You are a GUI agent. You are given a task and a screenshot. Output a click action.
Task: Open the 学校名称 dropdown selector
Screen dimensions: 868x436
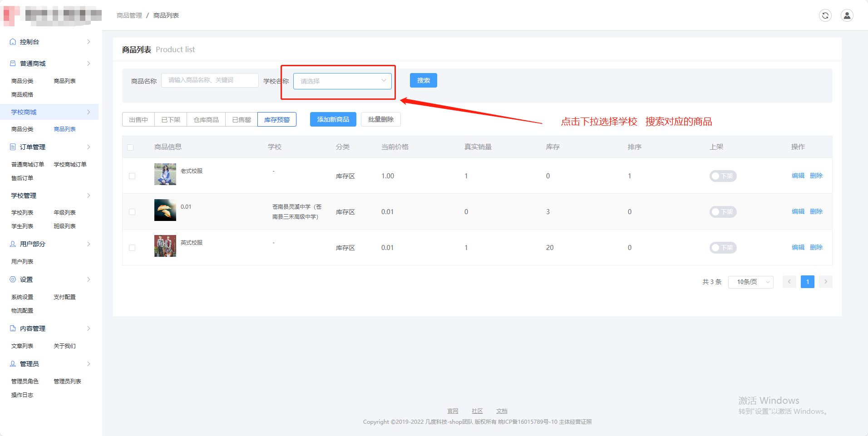[342, 81]
